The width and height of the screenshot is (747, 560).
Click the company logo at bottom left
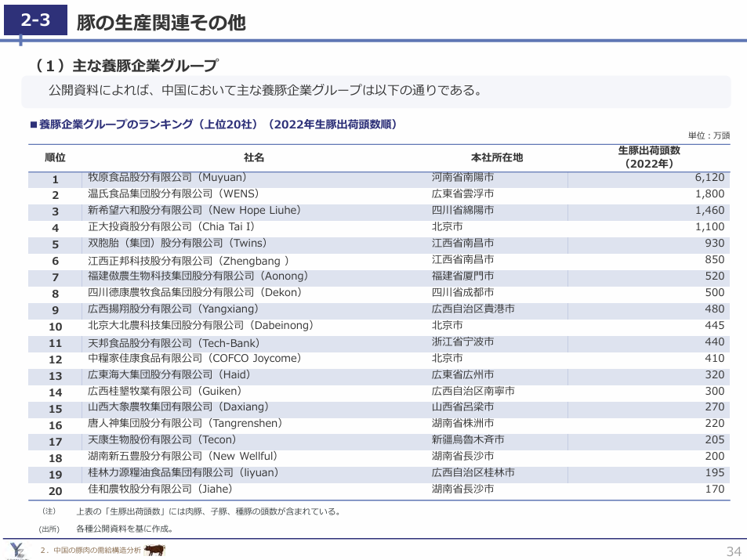click(18, 551)
